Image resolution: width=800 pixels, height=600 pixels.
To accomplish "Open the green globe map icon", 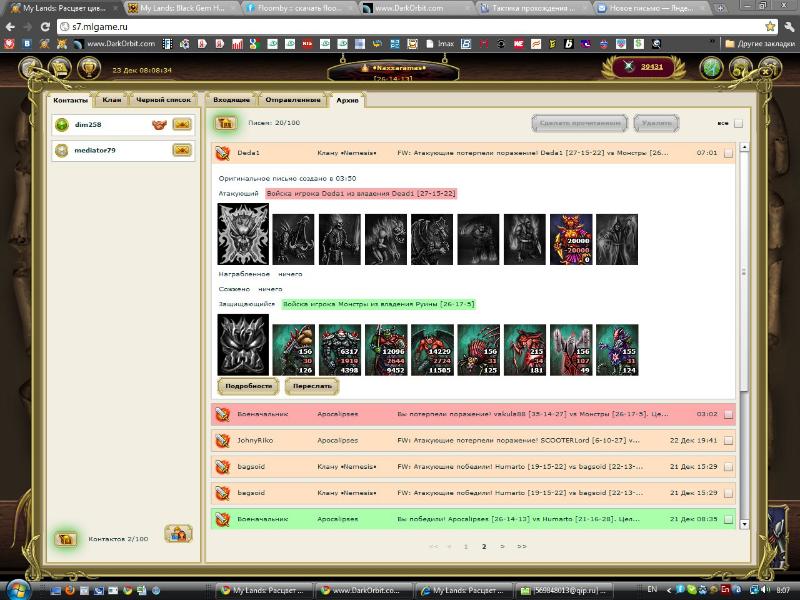I will 711,68.
